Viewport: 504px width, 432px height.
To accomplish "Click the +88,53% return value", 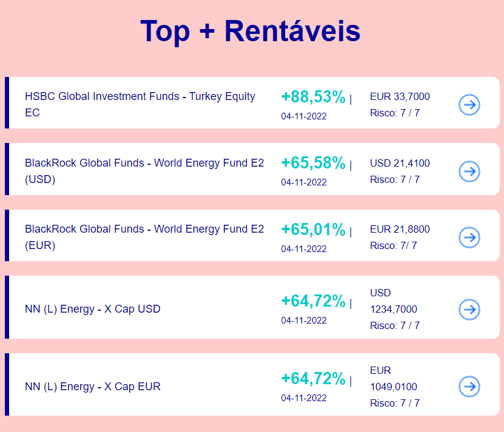I will (314, 97).
